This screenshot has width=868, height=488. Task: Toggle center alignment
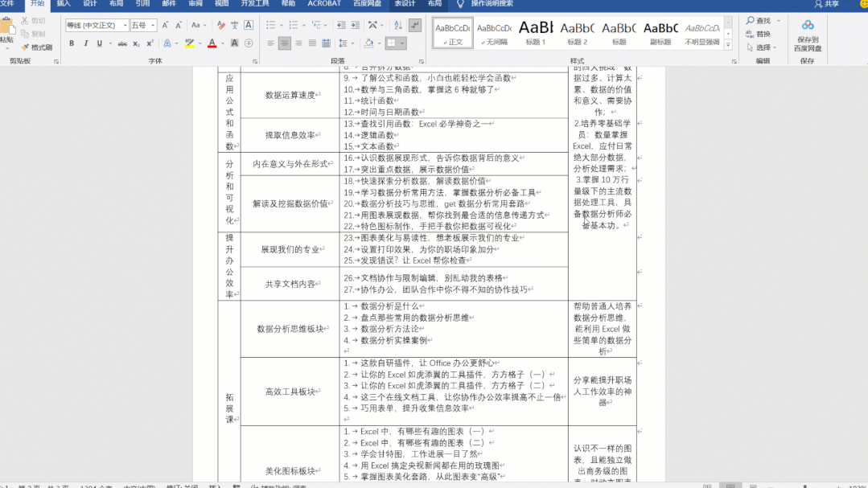[x=285, y=43]
